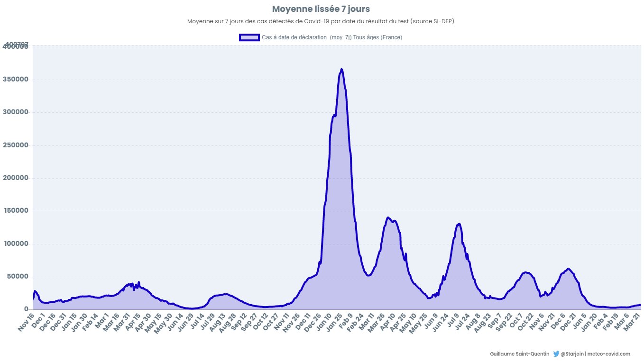Open the @Starjoin Twitter handle

coord(572,354)
